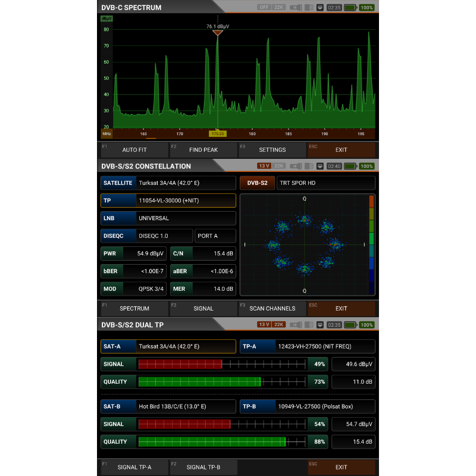Toggle 22K tone indicator in DVB-C header
Image resolution: width=476 pixels, height=476 pixels.
click(278, 7)
